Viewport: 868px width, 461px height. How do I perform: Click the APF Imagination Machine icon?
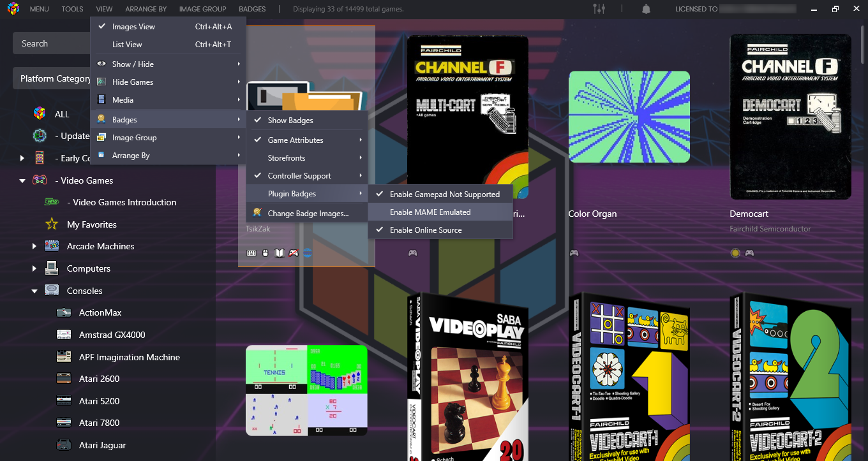pos(64,357)
